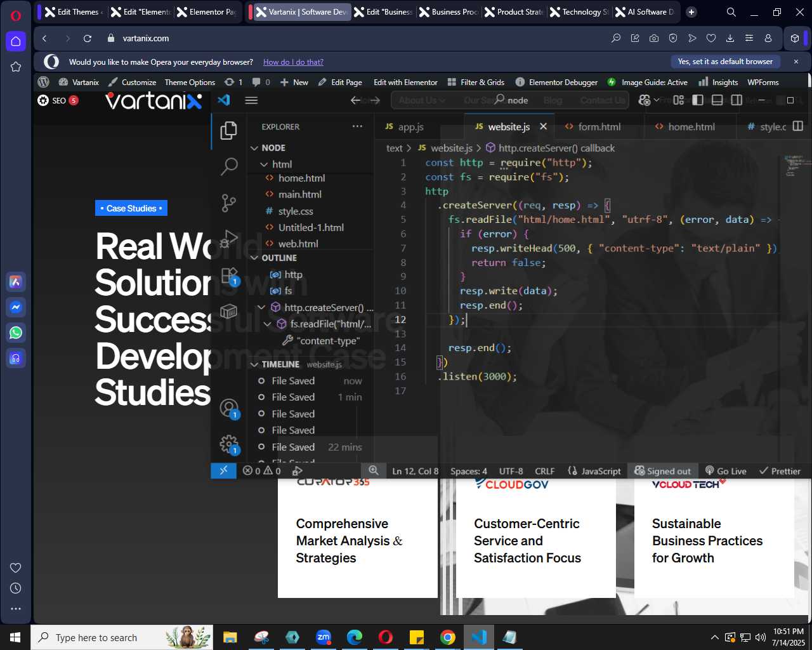Open Chrome from the Windows taskbar
This screenshot has height=650, width=812.
448,637
